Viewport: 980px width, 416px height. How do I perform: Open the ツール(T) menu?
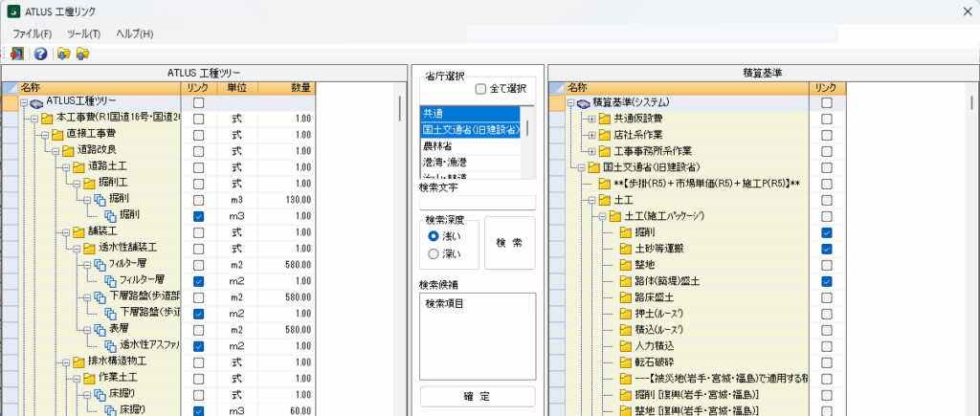84,33
